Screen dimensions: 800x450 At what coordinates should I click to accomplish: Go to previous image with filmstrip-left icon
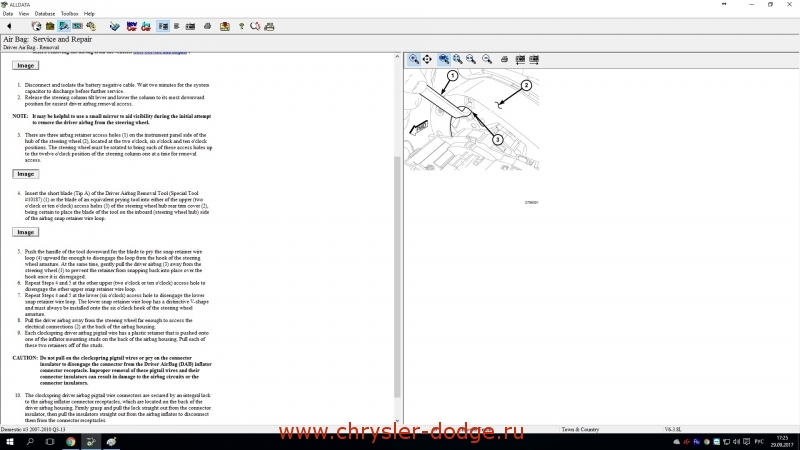coord(520,59)
